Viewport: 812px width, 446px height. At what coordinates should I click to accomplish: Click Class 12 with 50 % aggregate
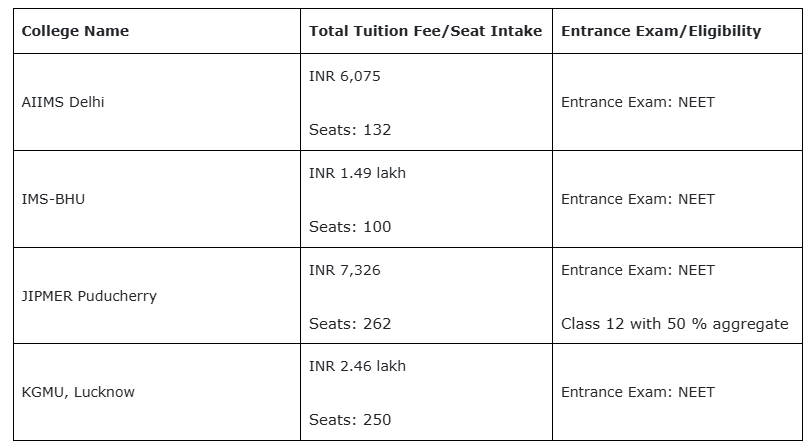point(674,324)
